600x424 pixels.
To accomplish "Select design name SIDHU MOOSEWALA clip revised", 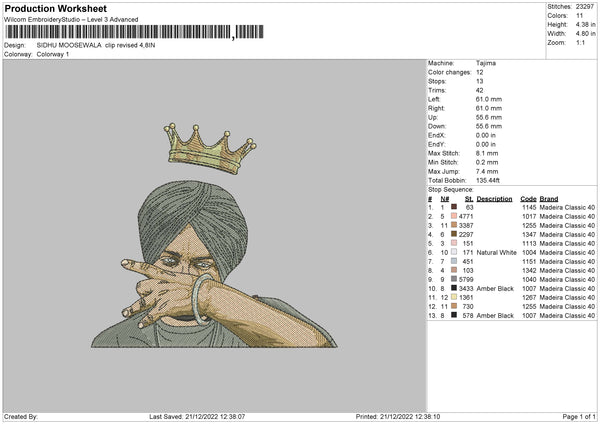I will tap(96, 45).
